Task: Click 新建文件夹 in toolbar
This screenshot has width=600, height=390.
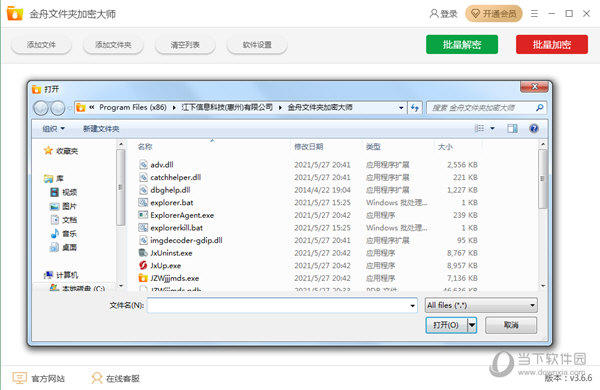Action: 101,129
